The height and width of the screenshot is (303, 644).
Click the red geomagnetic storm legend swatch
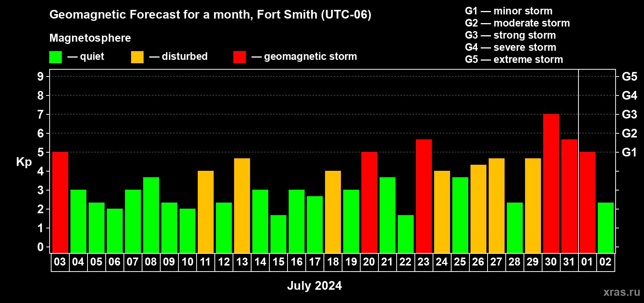point(239,57)
